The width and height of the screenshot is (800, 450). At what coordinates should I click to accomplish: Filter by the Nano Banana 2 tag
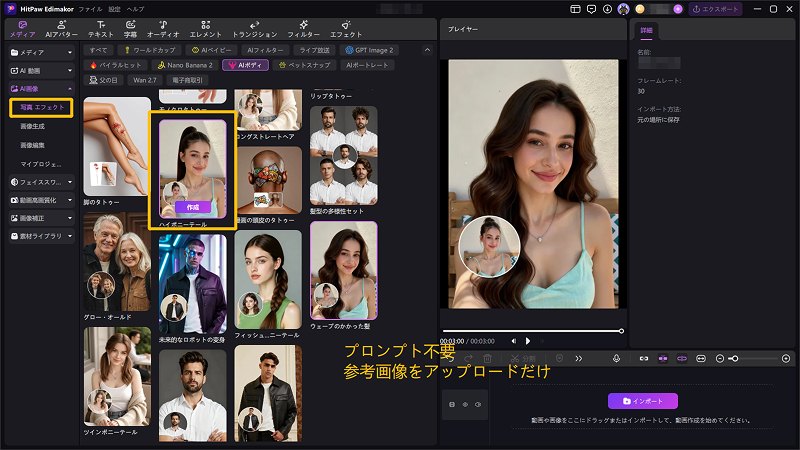pyautogui.click(x=184, y=65)
